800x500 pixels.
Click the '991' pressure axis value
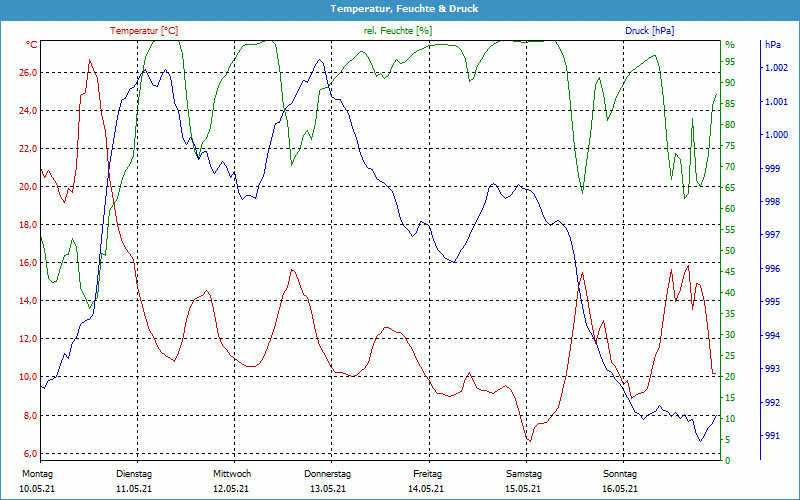click(772, 435)
